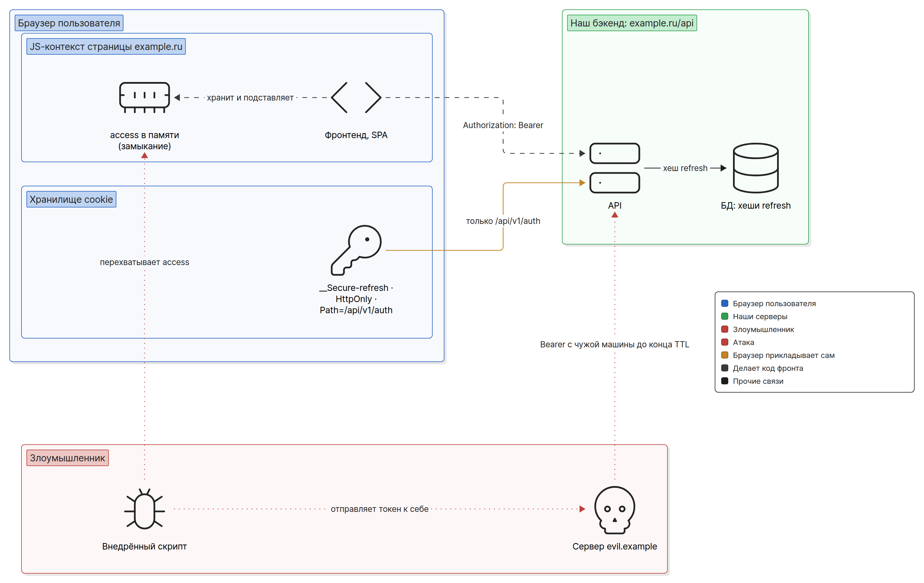This screenshot has width=924, height=583.
Task: Click red swatch next to legend 'Злоумышленник'
Action: 724,329
